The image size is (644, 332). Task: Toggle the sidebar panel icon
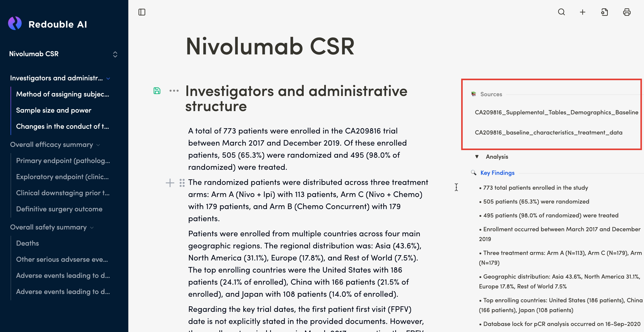(x=142, y=12)
